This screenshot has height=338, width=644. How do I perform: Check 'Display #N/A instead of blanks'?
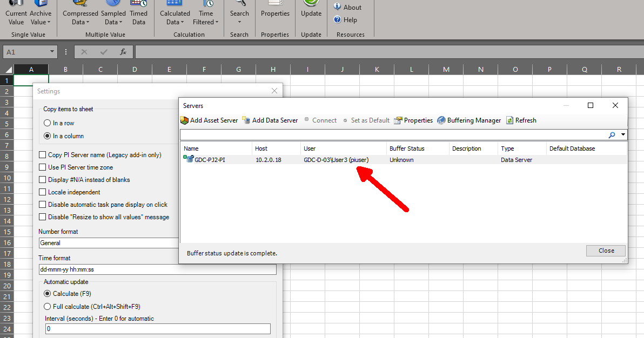pyautogui.click(x=42, y=180)
